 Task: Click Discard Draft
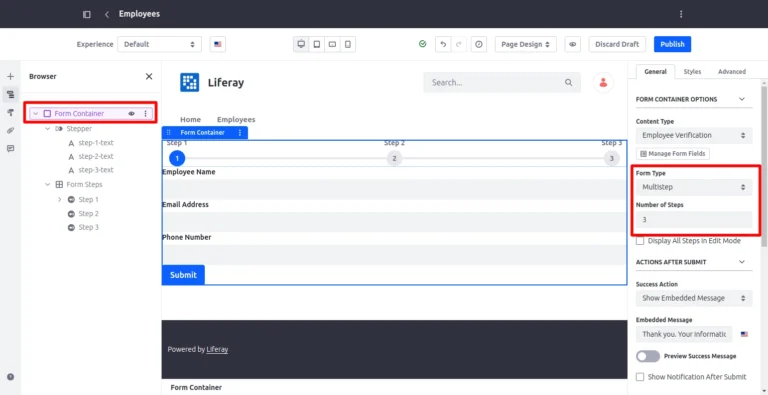(x=617, y=44)
